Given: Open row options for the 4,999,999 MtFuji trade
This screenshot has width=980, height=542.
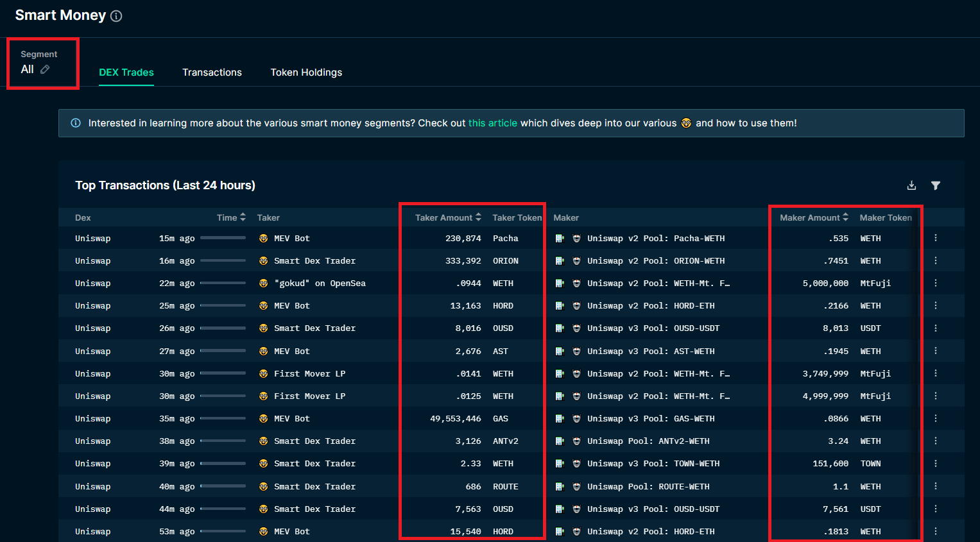Looking at the screenshot, I should point(936,396).
